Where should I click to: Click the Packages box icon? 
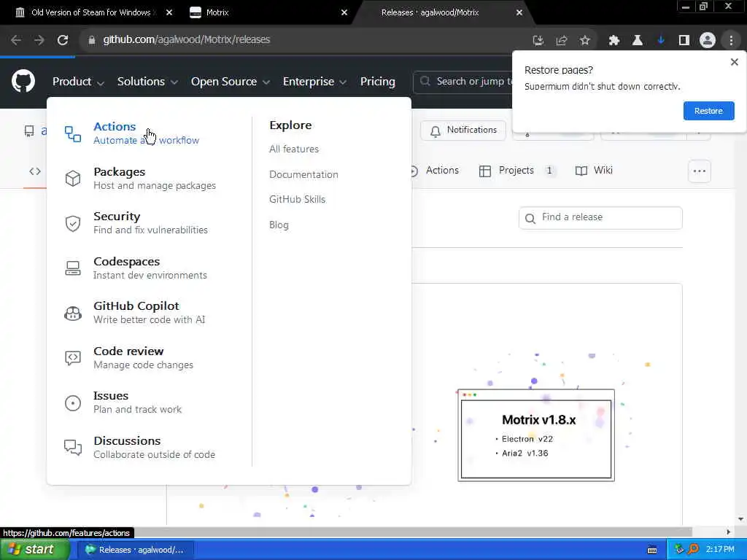[x=73, y=179]
